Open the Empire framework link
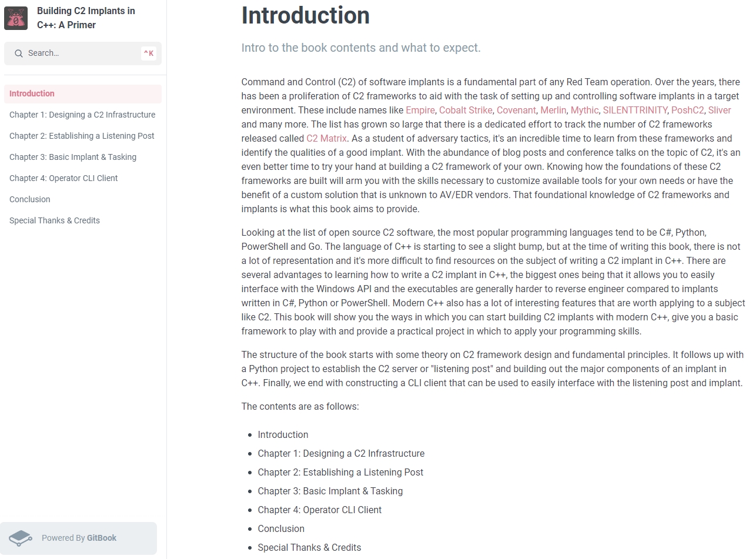756x559 pixels. pyautogui.click(x=420, y=110)
